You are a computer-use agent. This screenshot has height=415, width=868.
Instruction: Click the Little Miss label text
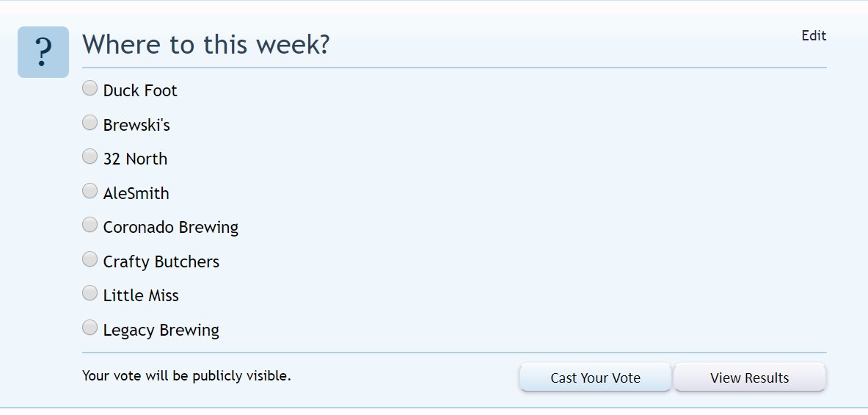point(141,295)
